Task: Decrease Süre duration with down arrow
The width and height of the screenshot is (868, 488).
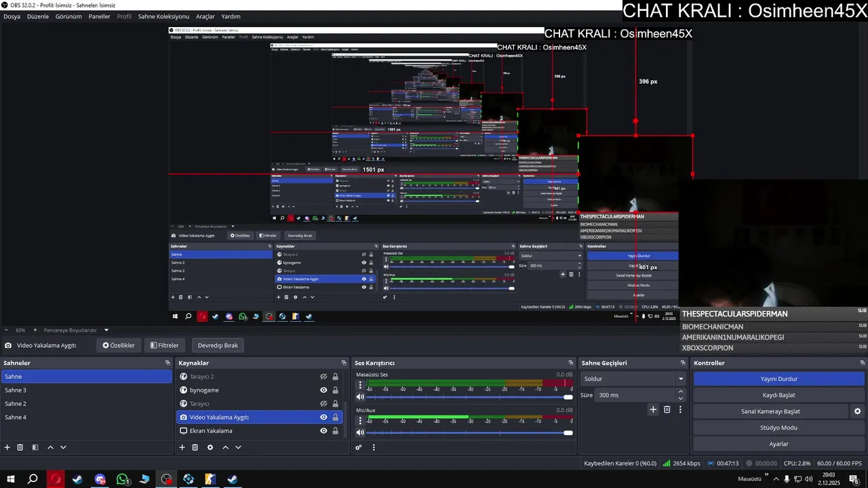Action: 681,398
